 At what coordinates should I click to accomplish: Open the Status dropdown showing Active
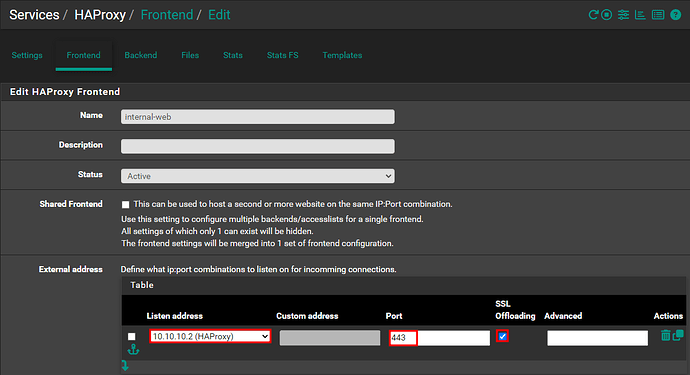pos(258,176)
